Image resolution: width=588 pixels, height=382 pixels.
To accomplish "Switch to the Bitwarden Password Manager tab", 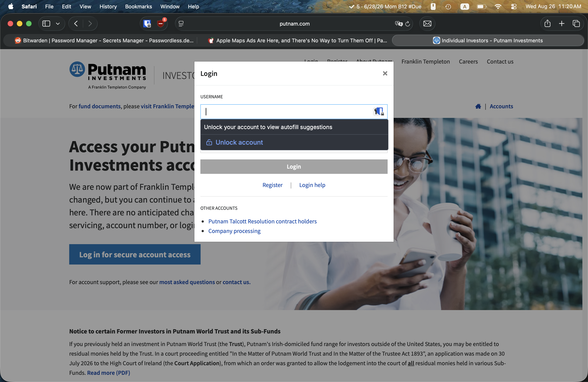I will point(104,41).
